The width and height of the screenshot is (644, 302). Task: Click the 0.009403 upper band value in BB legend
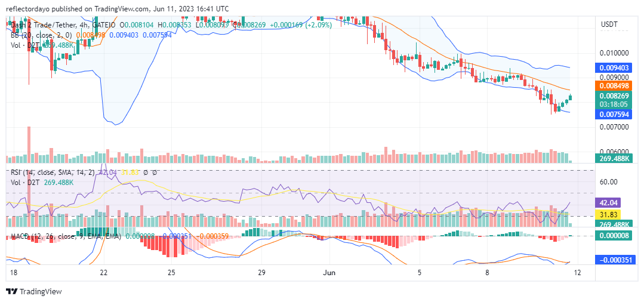[124, 35]
